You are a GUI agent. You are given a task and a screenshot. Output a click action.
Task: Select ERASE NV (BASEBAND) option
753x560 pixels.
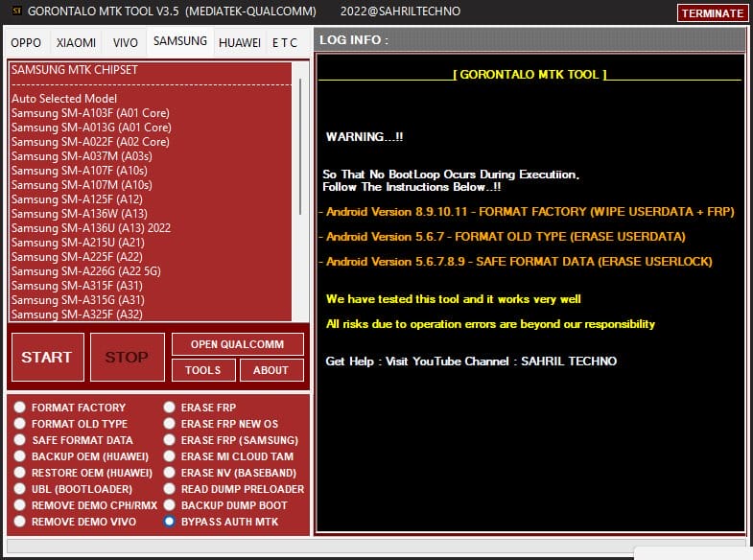point(230,473)
